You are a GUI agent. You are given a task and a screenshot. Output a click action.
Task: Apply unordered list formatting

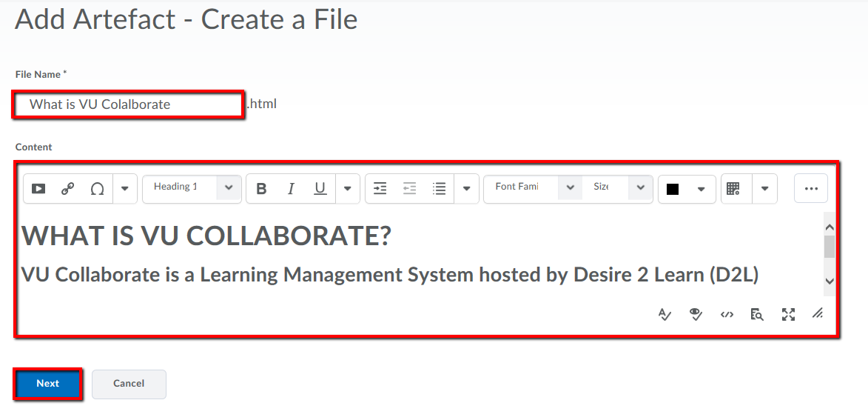439,189
